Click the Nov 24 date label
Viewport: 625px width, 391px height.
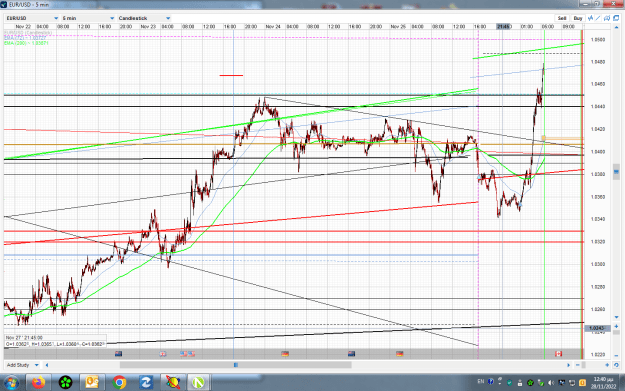273,26
